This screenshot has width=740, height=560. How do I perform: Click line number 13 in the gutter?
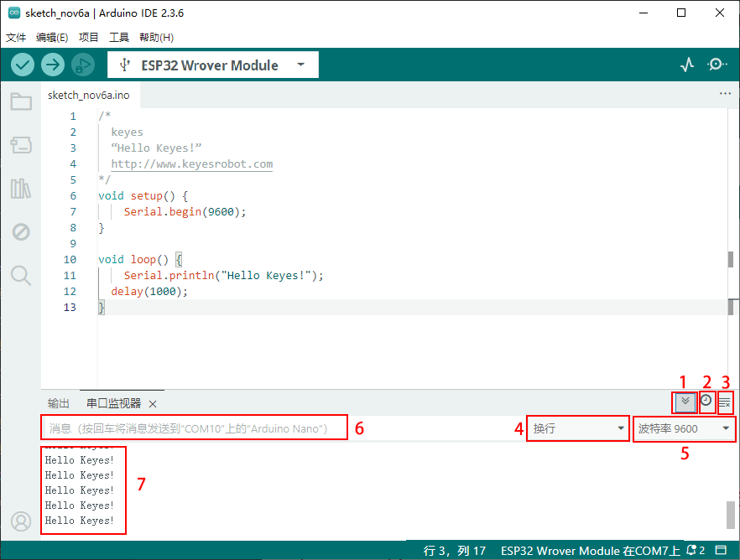tap(70, 308)
